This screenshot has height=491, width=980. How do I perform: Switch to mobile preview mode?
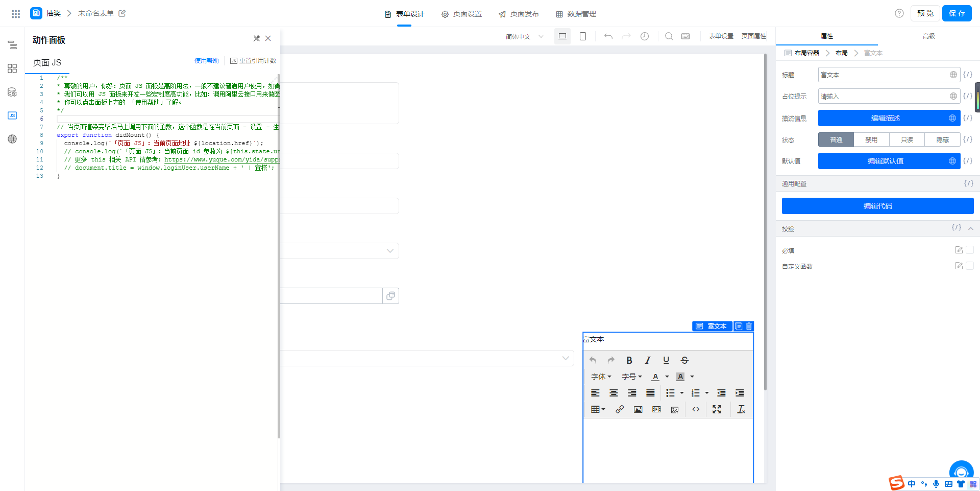click(583, 36)
